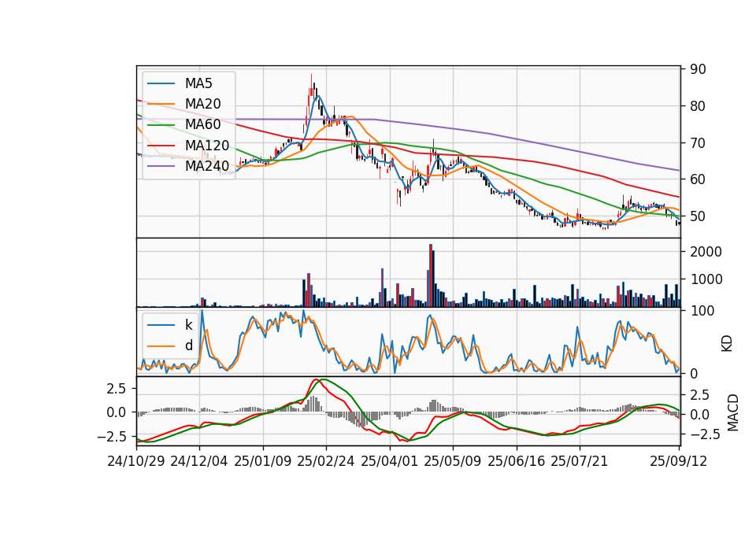Click the tallest volume bar near 2000

pos(431,275)
